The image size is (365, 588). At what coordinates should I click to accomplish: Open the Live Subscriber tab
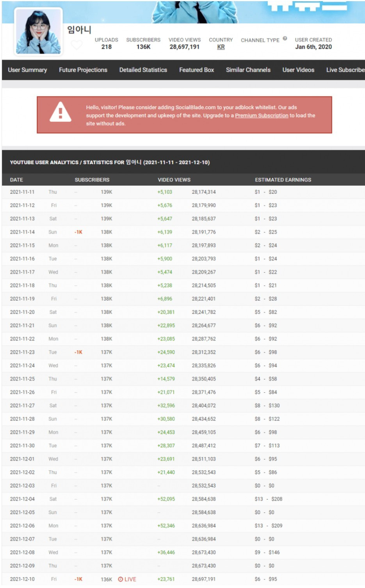click(x=345, y=70)
